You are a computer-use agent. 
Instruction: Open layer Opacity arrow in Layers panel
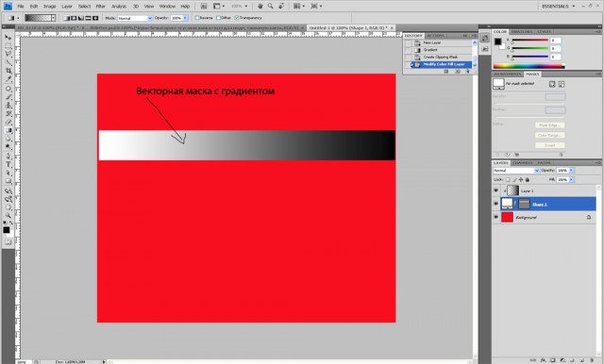point(571,171)
